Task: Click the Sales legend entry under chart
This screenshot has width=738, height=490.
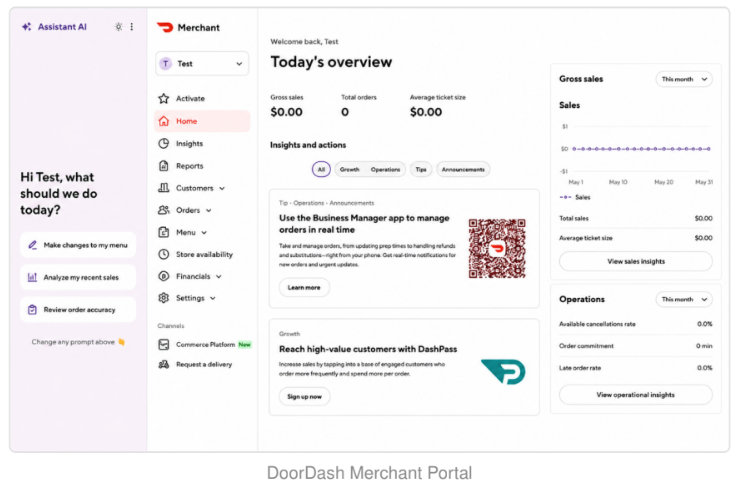Action: point(575,197)
